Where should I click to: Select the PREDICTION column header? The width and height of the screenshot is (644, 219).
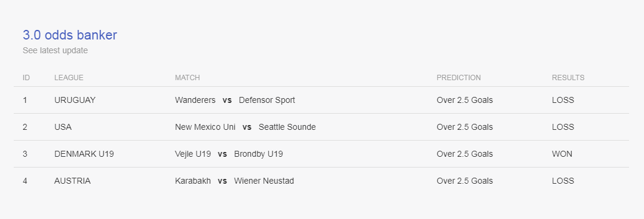(458, 77)
